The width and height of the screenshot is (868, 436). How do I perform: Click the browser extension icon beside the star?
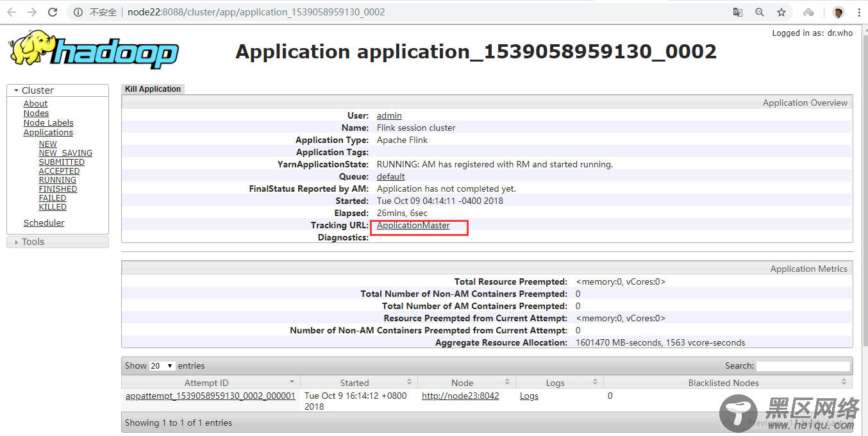point(808,12)
